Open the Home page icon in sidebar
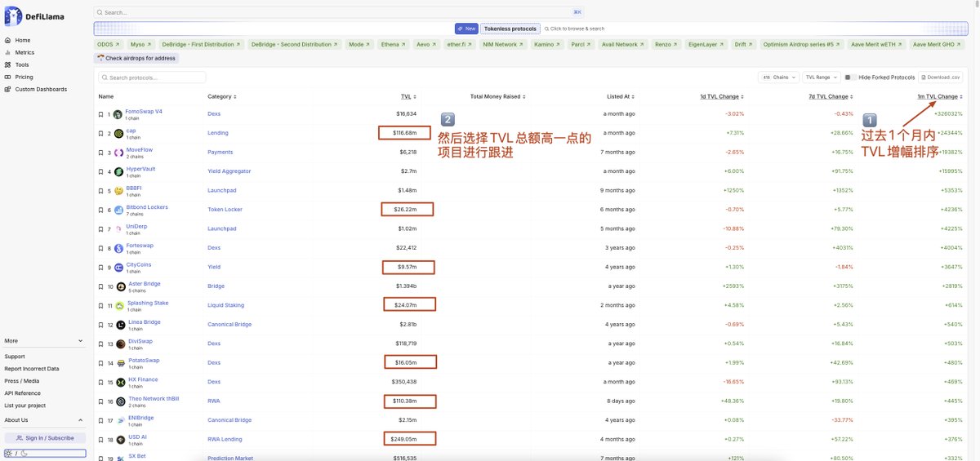 coord(8,40)
